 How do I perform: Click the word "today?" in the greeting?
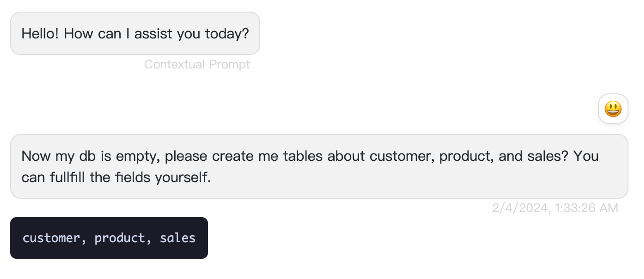click(x=227, y=34)
